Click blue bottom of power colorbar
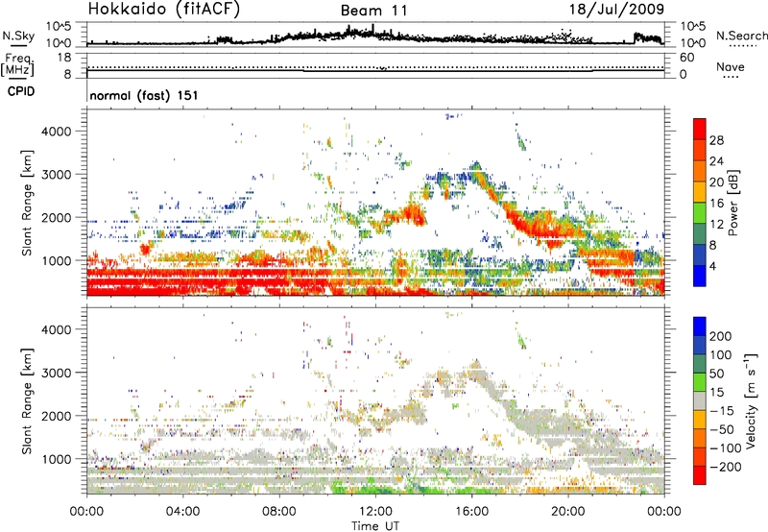Image resolution: width=768 pixels, height=532 pixels. tap(700, 276)
